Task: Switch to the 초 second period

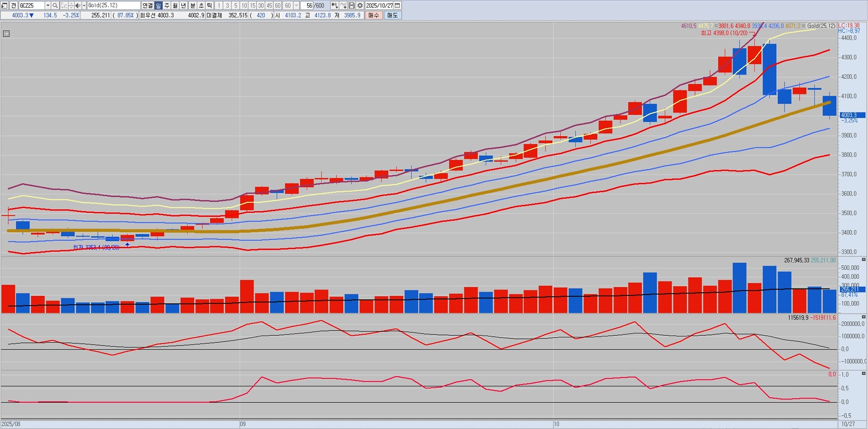Action: tap(201, 5)
